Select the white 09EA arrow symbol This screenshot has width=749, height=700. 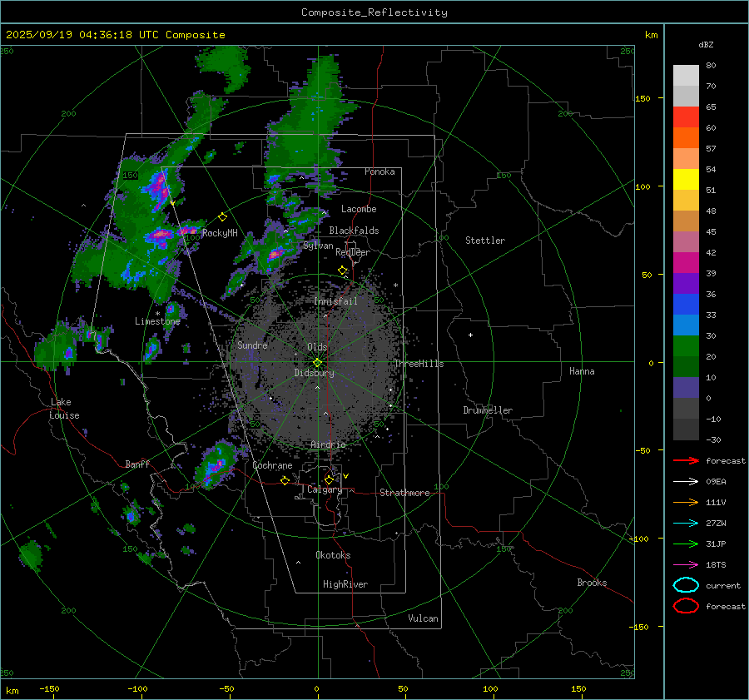pos(685,481)
